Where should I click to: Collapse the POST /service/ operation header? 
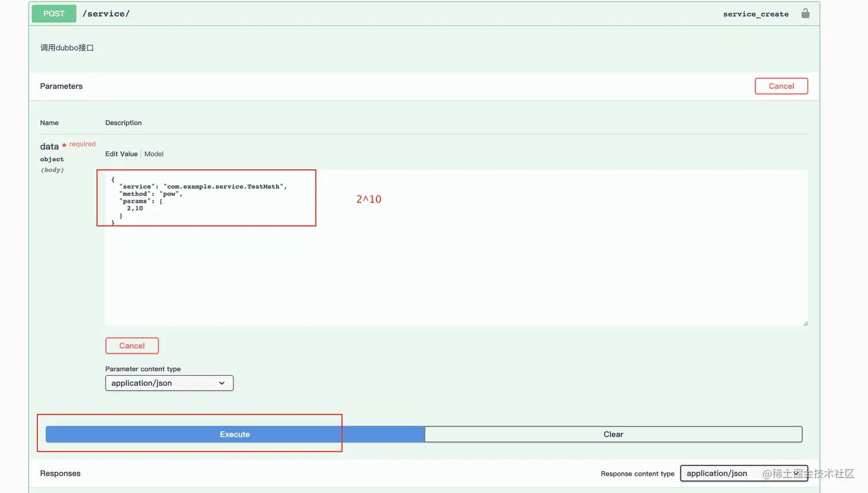(x=424, y=14)
